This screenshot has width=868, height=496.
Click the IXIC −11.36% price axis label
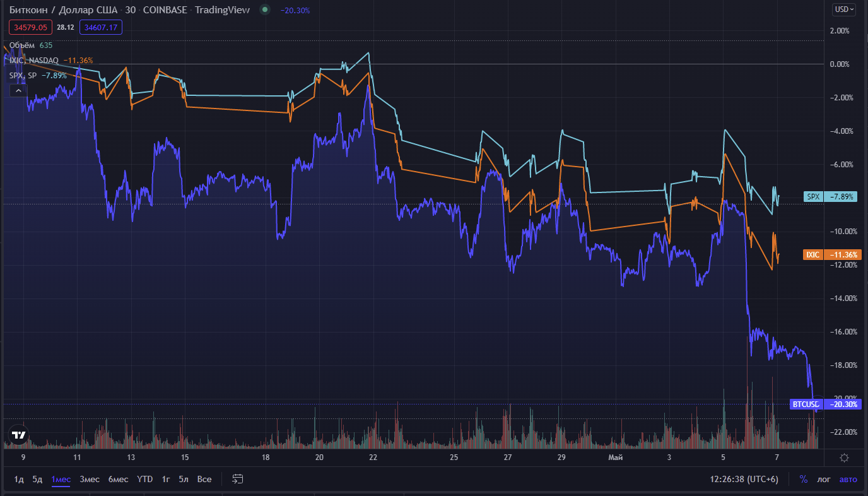831,254
